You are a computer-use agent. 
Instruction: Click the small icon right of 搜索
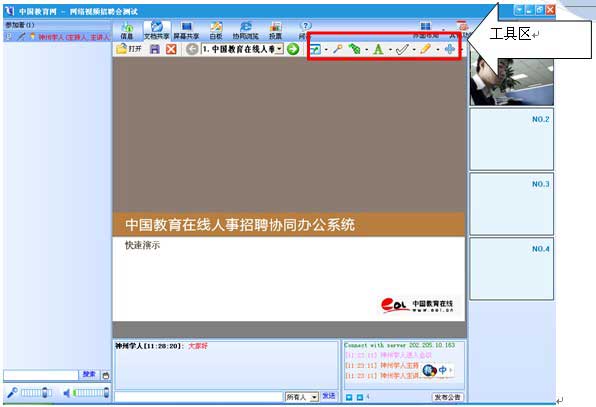[106, 375]
